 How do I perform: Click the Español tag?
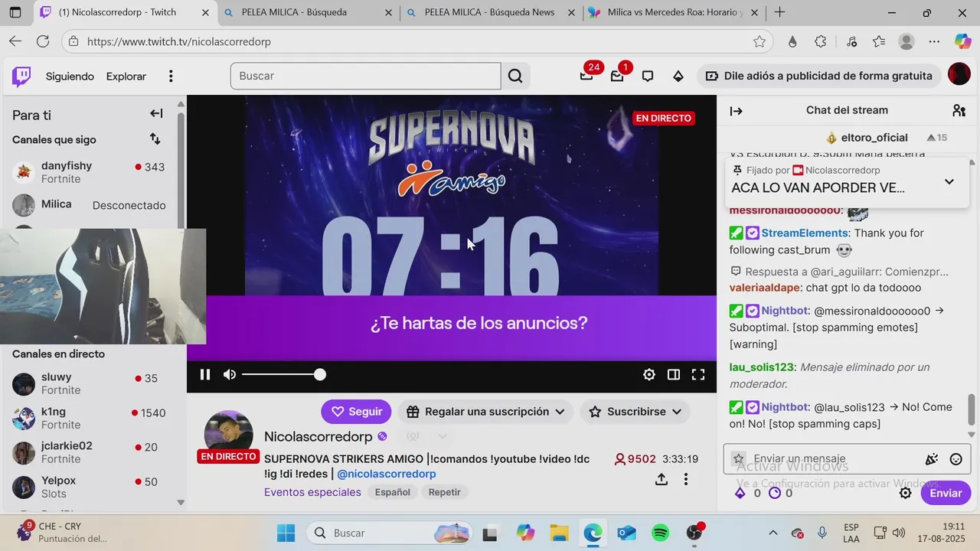coord(393,492)
